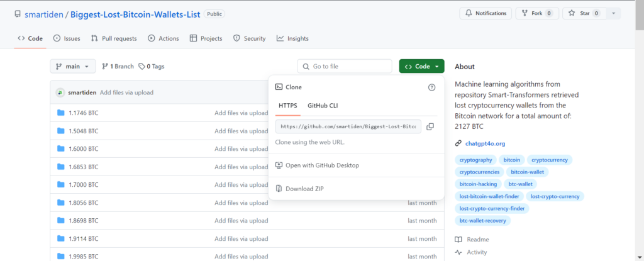The width and height of the screenshot is (644, 261).
Task: View the Insights tab
Action: [x=292, y=38]
